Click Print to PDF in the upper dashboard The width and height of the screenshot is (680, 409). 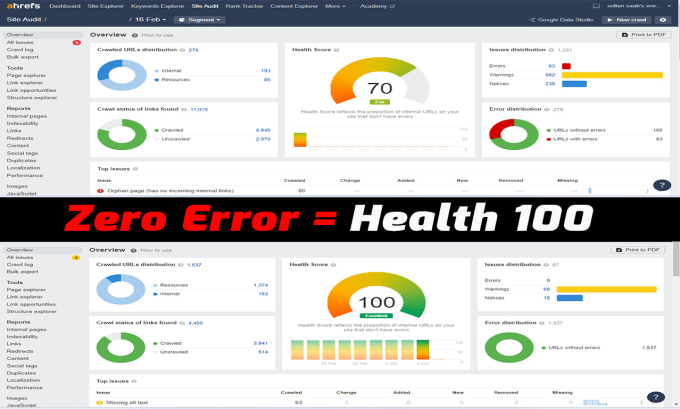tap(644, 35)
